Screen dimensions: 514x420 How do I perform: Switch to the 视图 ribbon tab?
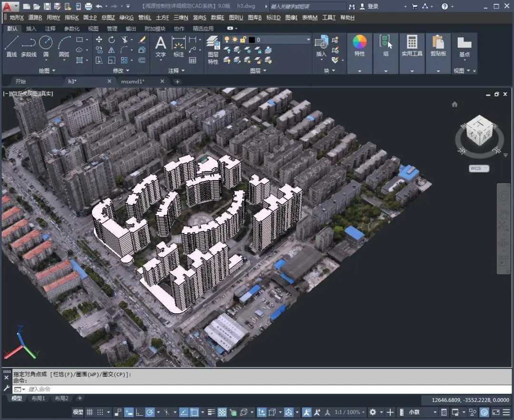point(93,29)
